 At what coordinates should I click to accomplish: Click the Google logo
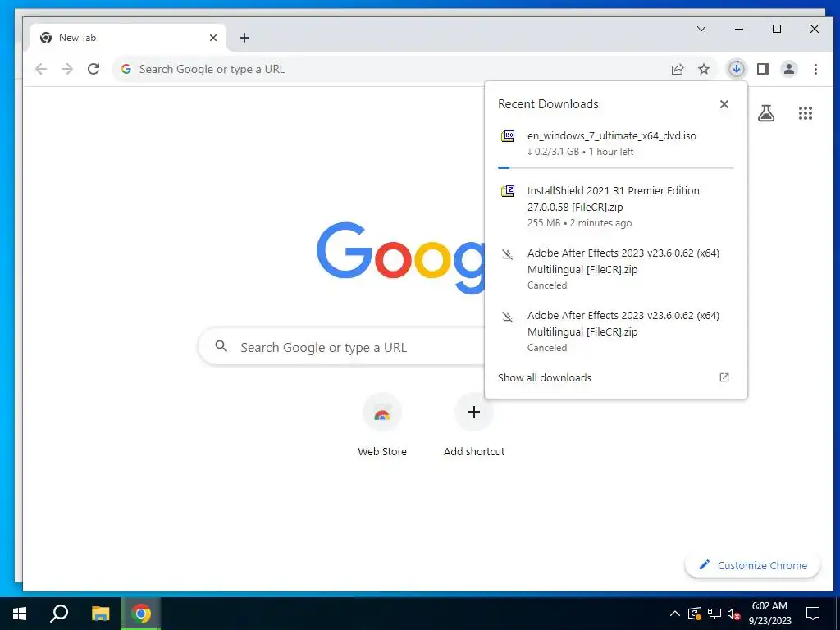click(x=400, y=258)
